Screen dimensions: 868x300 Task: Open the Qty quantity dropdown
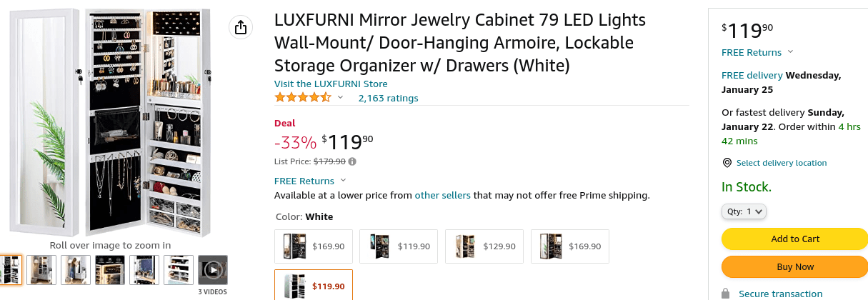tap(744, 211)
